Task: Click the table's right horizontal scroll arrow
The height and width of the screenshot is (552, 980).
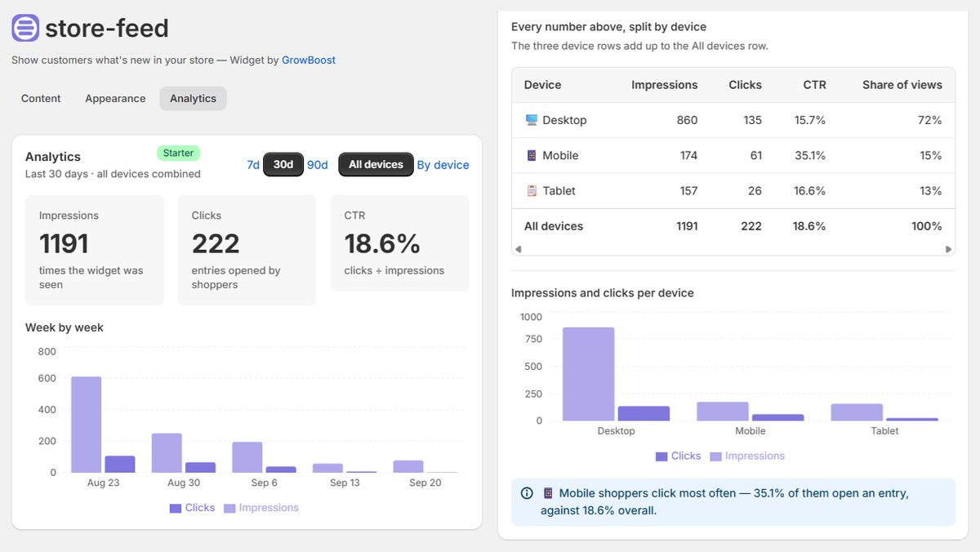Action: click(x=948, y=249)
